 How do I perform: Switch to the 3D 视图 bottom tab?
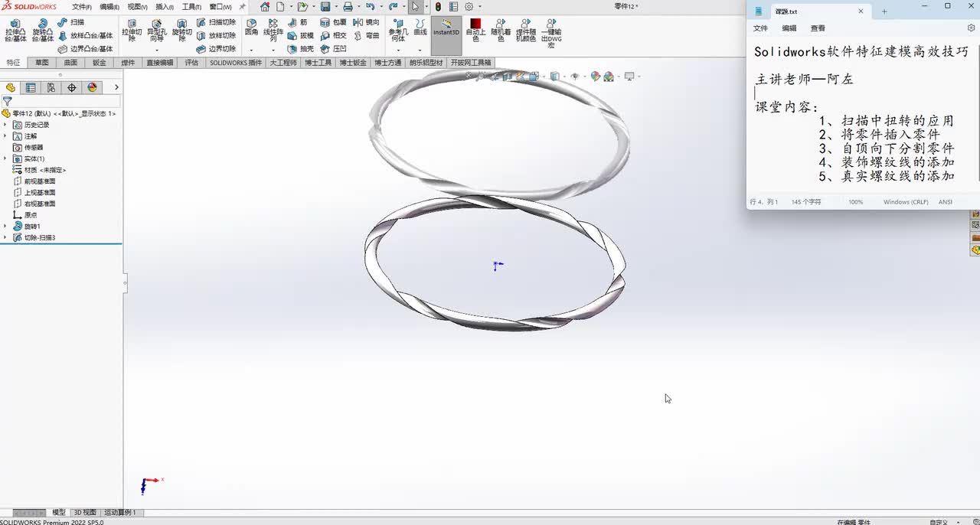tap(85, 513)
